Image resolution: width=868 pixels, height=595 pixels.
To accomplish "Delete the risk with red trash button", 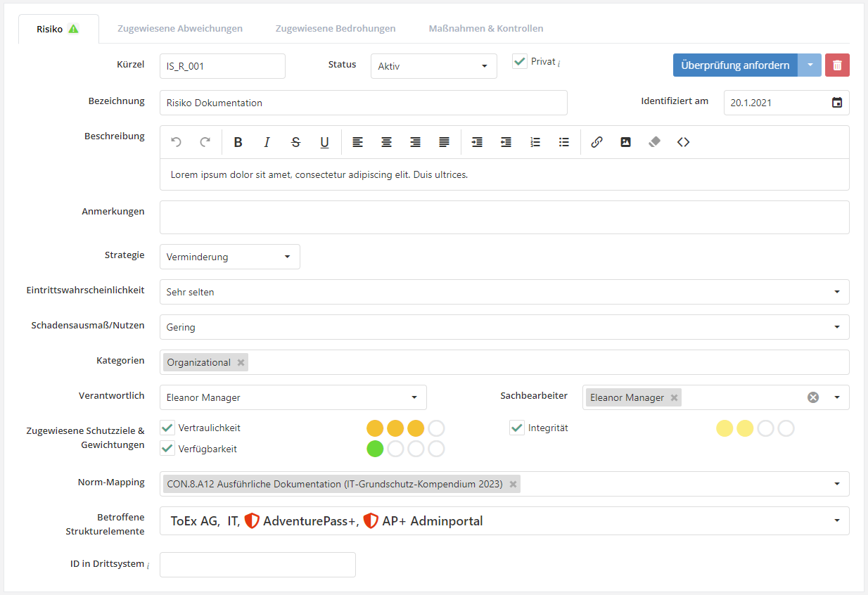I will 837,65.
